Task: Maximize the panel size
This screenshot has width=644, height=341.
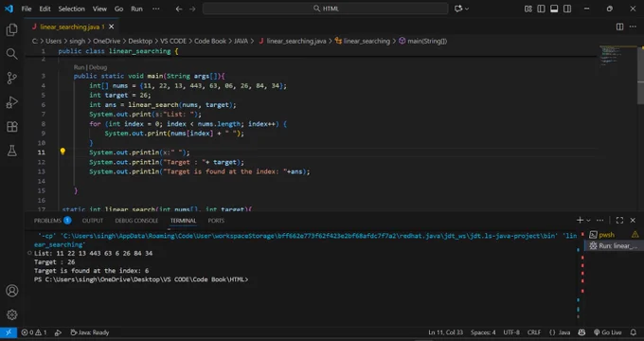Action: tap(619, 220)
